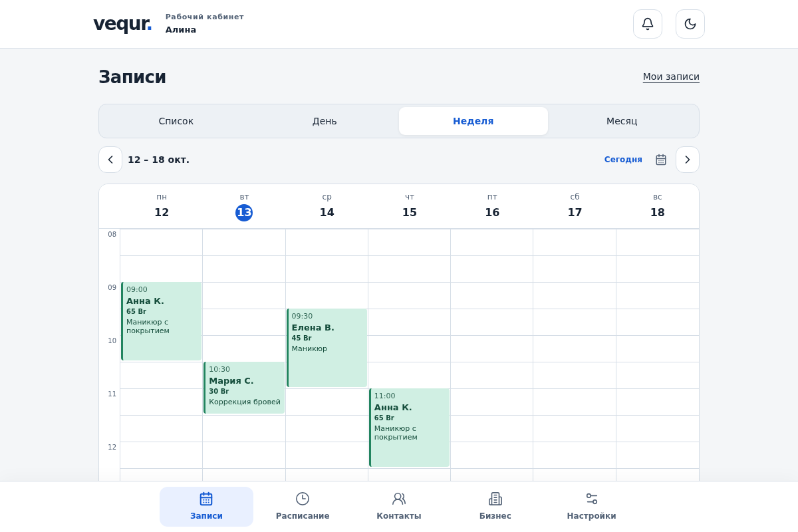This screenshot has height=532, width=798.
Task: Select the Неделя view tab
Action: click(x=473, y=121)
